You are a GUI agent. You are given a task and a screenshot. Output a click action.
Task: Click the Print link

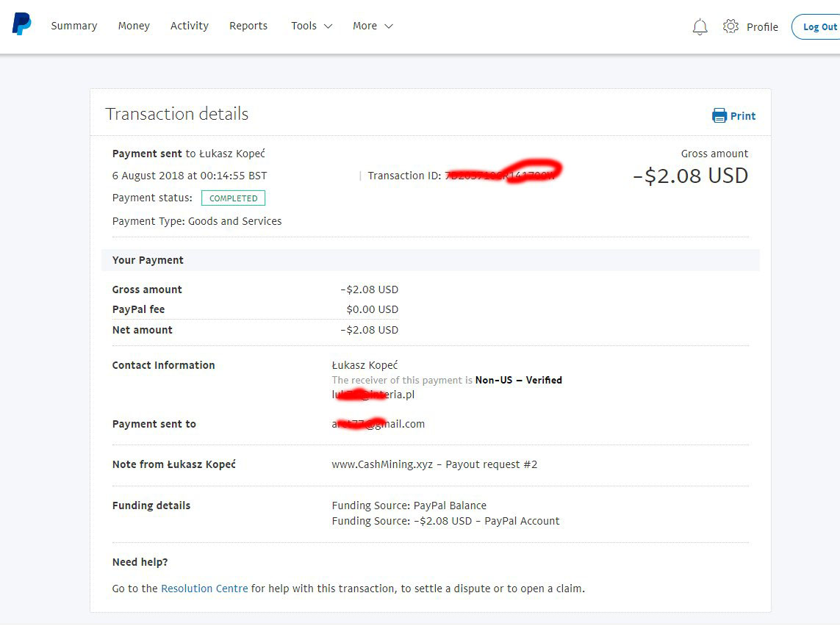click(x=742, y=115)
